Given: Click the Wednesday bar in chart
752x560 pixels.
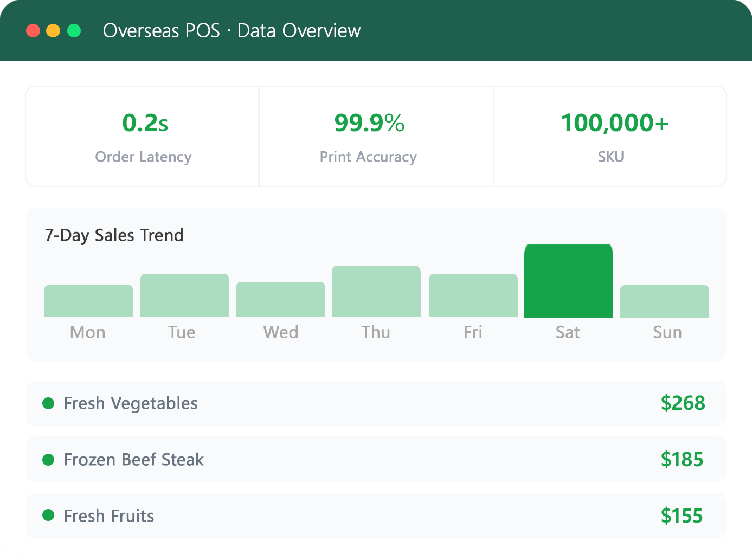Looking at the screenshot, I should tap(281, 299).
